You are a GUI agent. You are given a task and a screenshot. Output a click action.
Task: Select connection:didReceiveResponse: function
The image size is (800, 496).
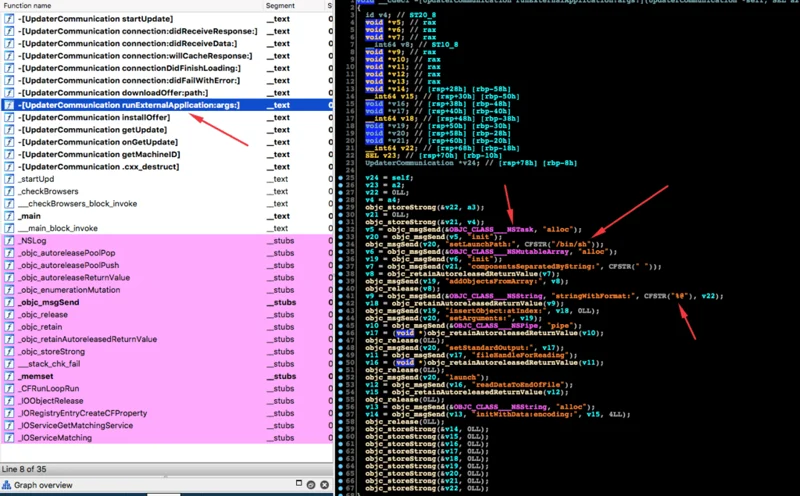[x=137, y=31]
